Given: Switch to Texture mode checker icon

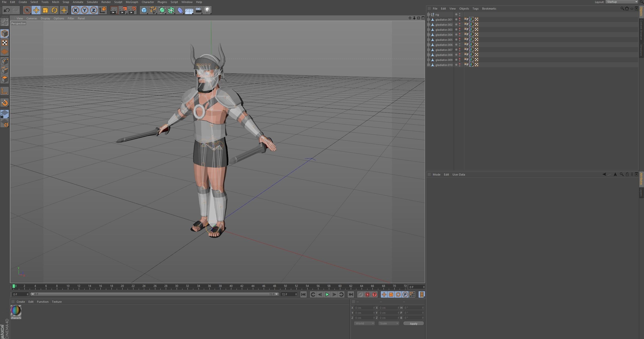Looking at the screenshot, I should point(5,43).
